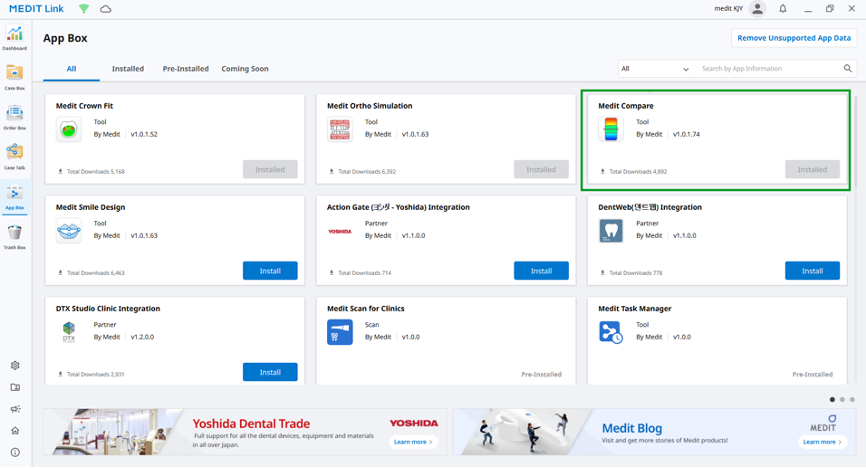
Task: Select the third banner page dot
Action: (852, 399)
